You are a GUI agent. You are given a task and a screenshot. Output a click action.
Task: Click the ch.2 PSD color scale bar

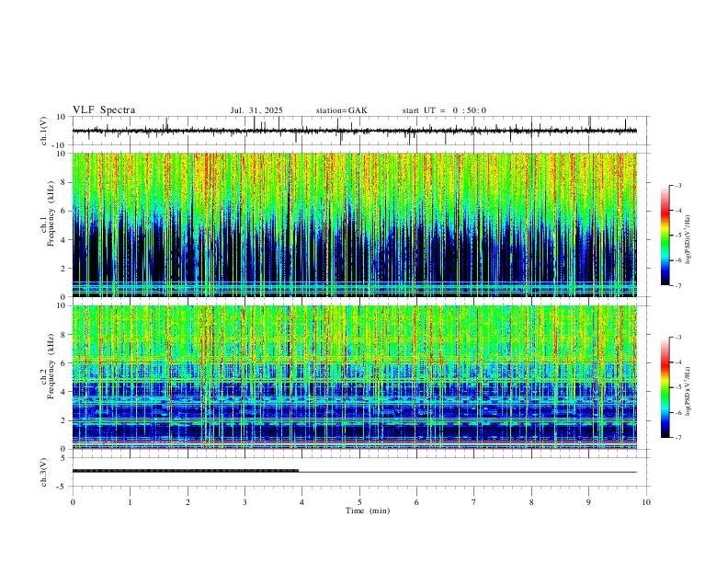pyautogui.click(x=665, y=387)
